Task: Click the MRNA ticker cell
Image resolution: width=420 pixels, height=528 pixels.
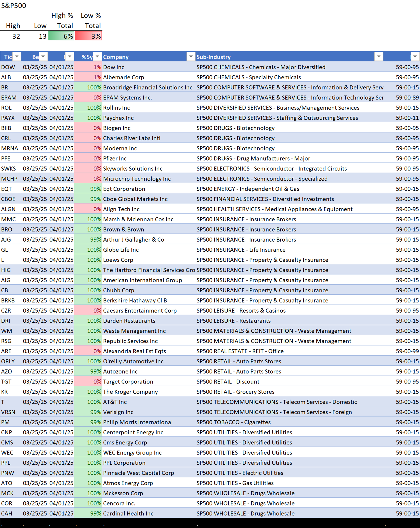Action: pos(10,148)
